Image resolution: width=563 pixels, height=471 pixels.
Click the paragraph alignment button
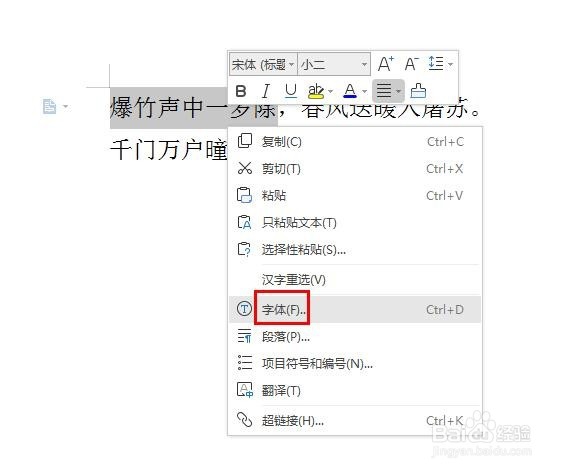point(384,91)
